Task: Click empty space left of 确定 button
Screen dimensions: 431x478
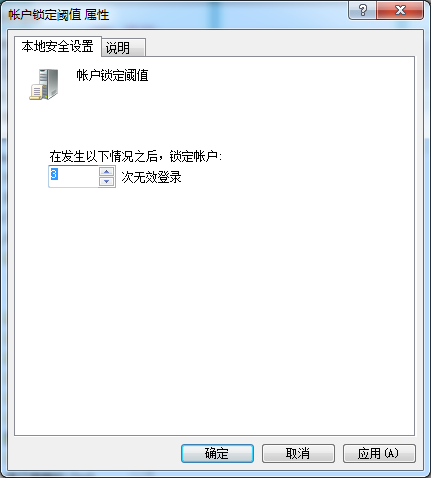Action: click(95, 453)
